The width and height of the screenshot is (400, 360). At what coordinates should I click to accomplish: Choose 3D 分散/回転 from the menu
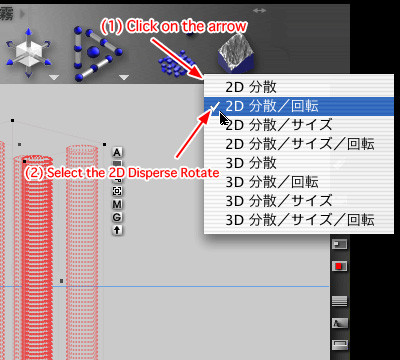(x=299, y=182)
